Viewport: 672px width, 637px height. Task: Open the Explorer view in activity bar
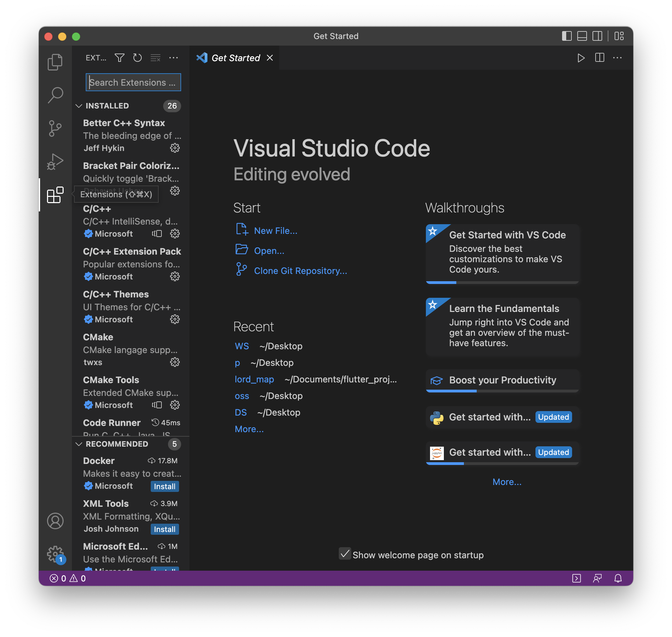(x=55, y=62)
